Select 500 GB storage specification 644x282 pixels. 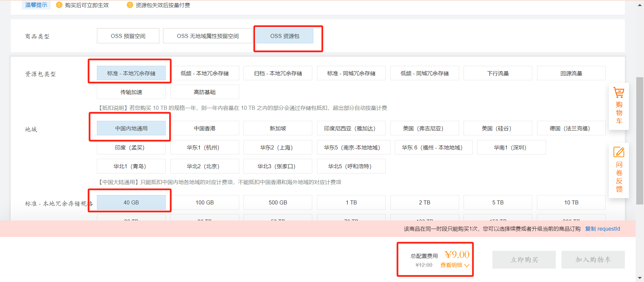[x=278, y=202]
